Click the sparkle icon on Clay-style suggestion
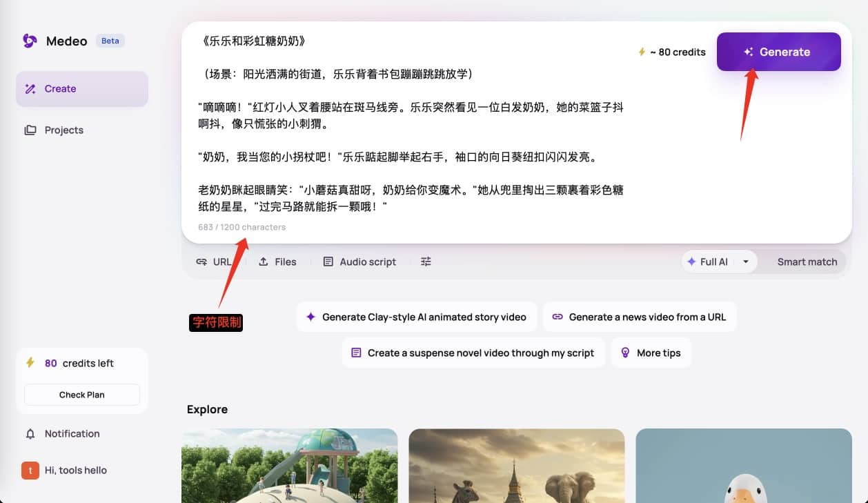The height and width of the screenshot is (503, 868). click(310, 317)
